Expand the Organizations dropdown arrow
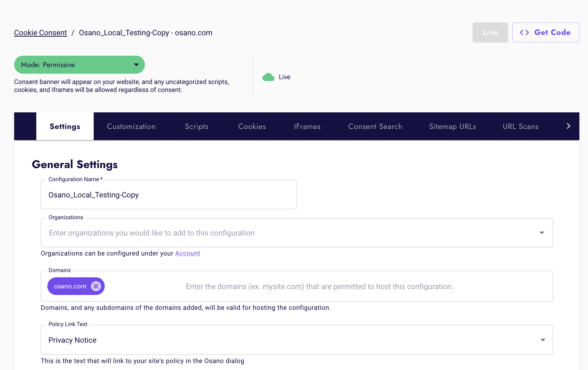 click(542, 233)
